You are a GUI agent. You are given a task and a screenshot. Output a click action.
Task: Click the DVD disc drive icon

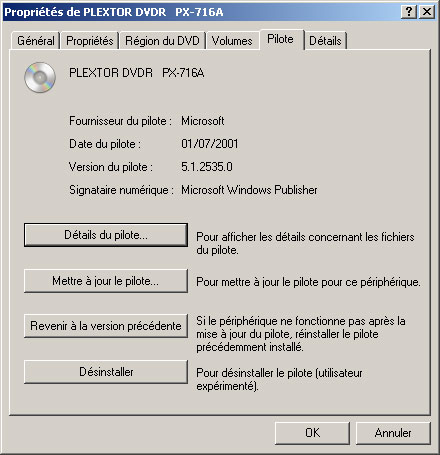point(40,77)
